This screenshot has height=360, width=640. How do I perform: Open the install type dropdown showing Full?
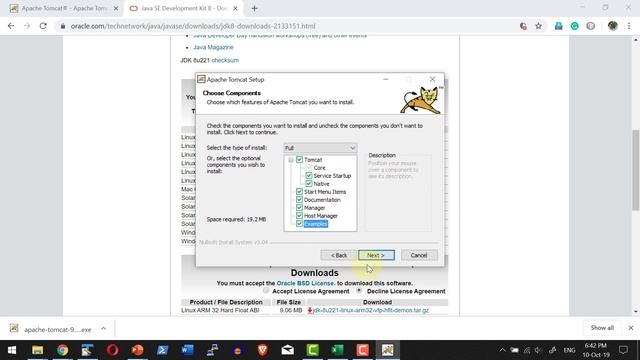point(320,148)
